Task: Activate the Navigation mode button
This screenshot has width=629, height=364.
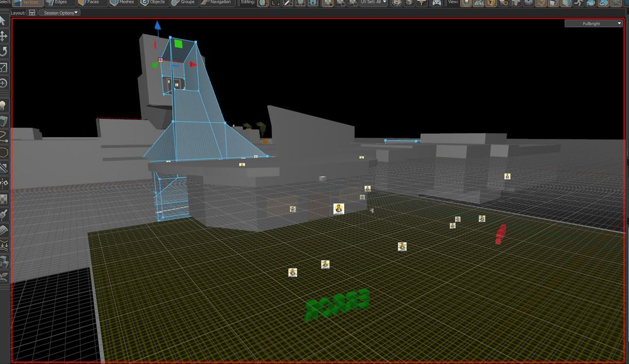Action: coord(216,3)
